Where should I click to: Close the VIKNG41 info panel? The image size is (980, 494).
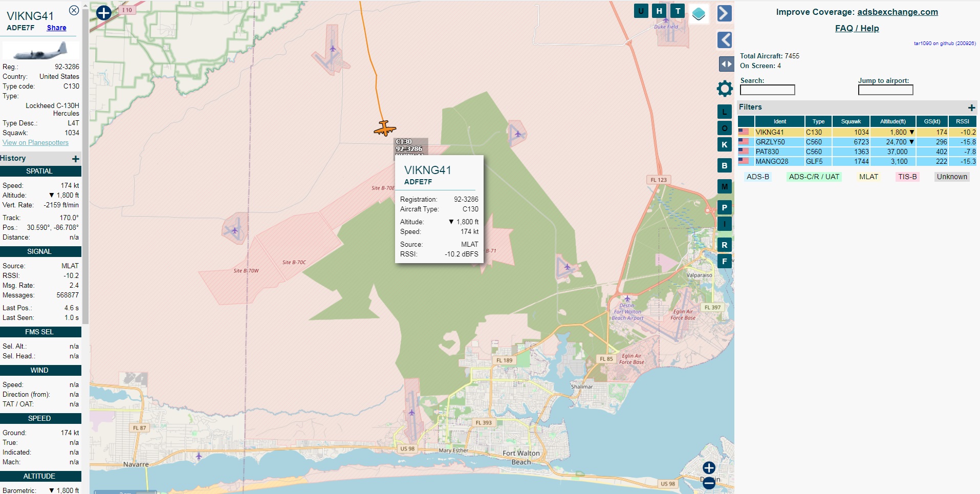pos(74,10)
